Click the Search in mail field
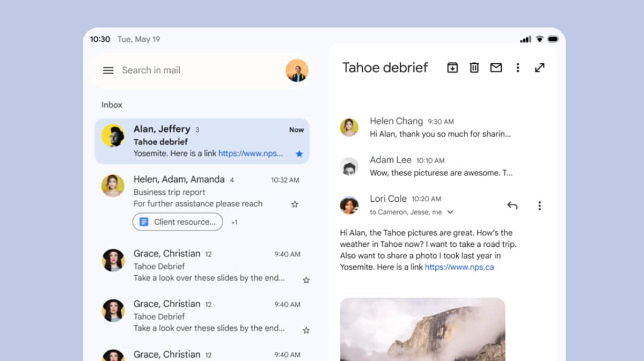The width and height of the screenshot is (644, 361). (x=200, y=70)
